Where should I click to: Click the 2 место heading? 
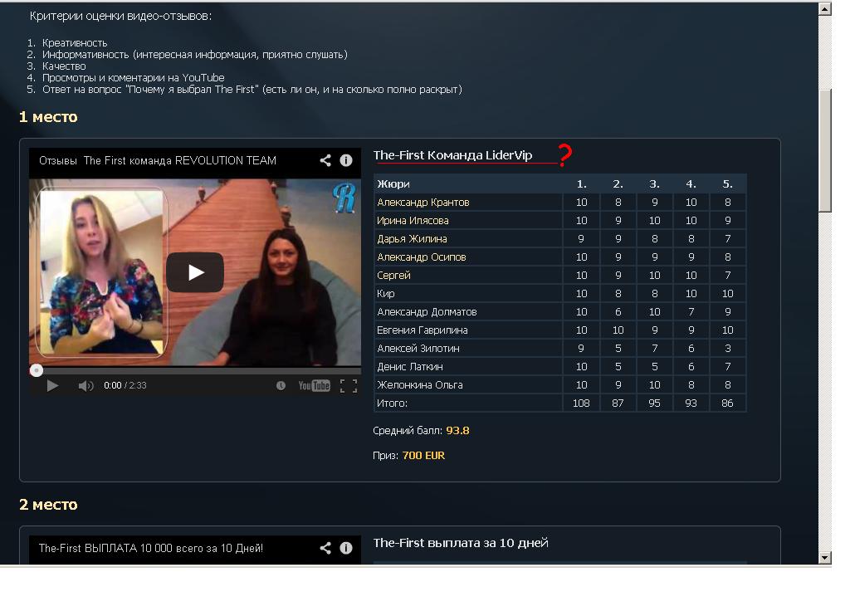coord(48,505)
